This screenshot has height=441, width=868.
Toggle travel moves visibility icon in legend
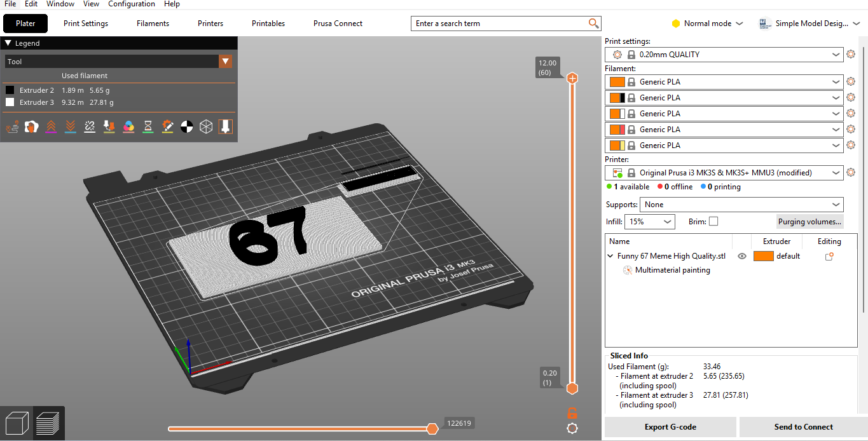click(12, 126)
